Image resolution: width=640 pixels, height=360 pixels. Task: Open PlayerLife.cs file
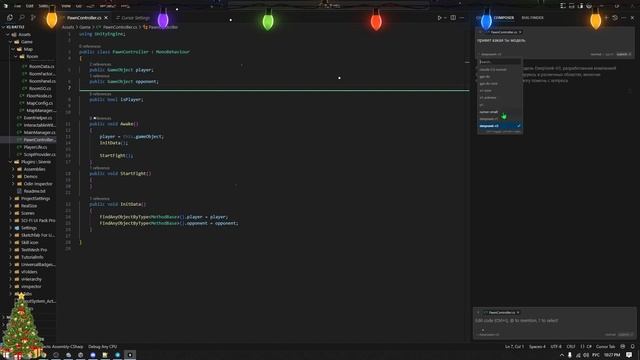[35, 147]
